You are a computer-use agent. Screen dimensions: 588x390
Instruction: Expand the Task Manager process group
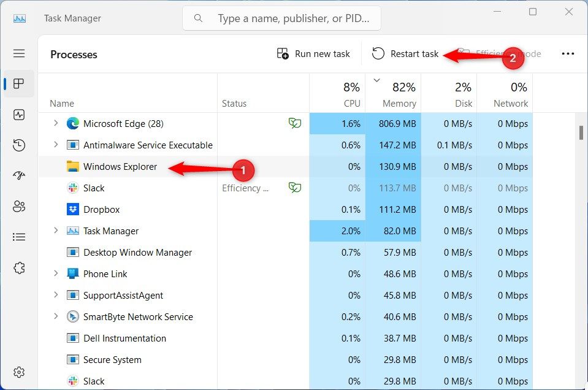coord(56,230)
